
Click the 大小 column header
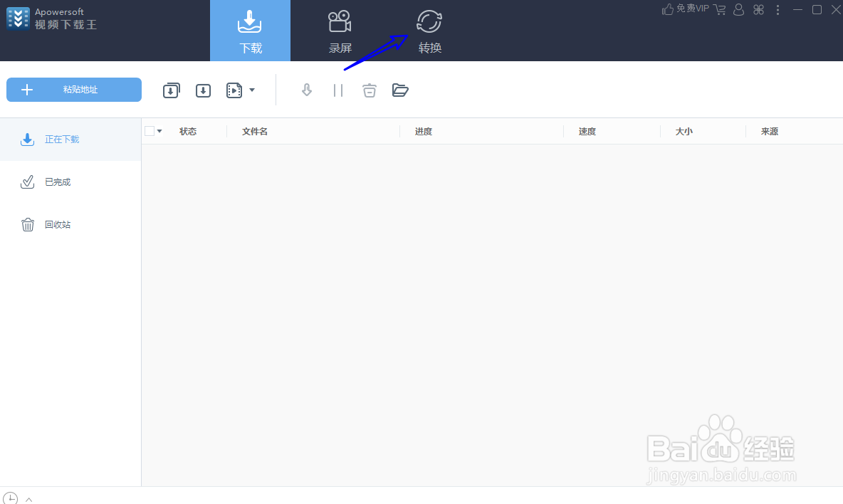click(x=684, y=132)
